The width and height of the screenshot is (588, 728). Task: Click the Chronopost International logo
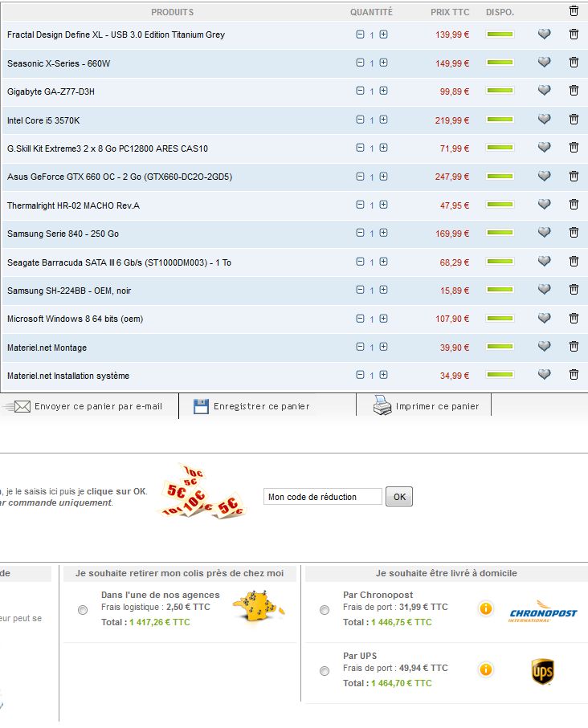click(542, 612)
